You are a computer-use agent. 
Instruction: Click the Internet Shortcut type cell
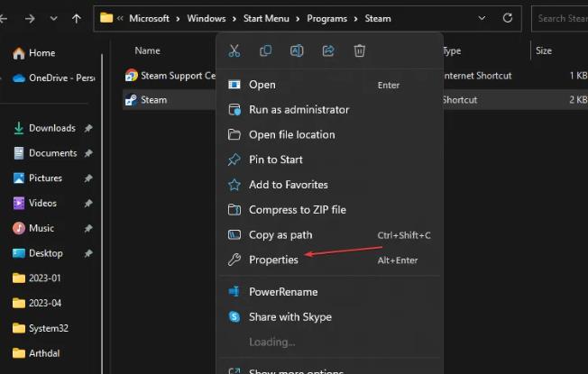(x=477, y=76)
